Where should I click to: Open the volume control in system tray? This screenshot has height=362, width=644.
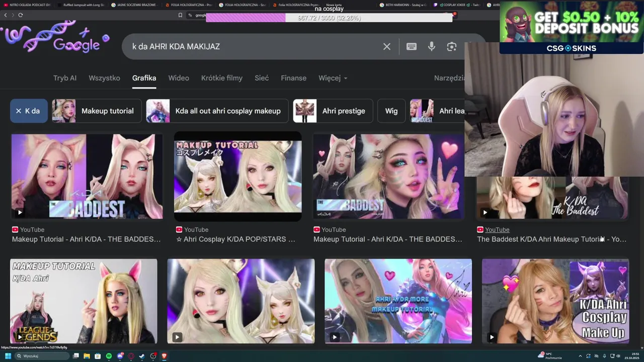618,356
